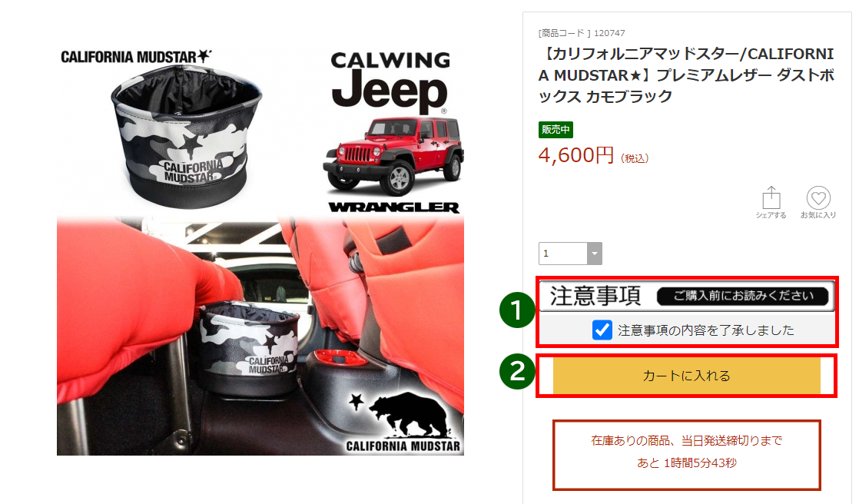Image resolution: width=859 pixels, height=504 pixels.
Task: Add the product to favorites with the heart icon
Action: pos(818,197)
